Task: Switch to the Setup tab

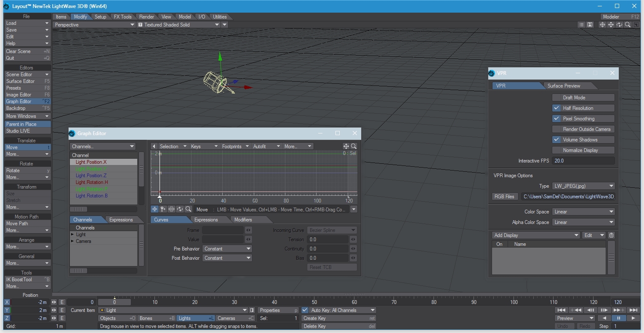Action: (x=100, y=17)
